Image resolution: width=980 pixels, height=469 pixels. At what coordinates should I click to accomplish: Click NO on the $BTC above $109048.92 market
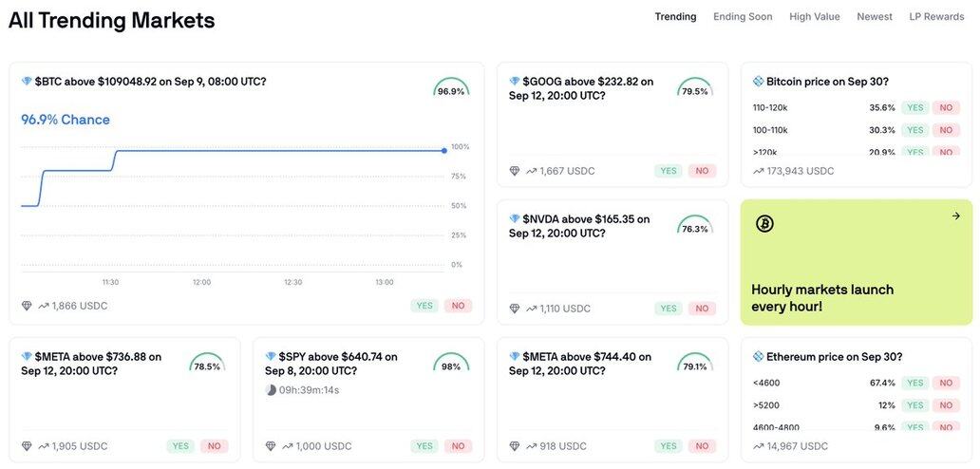[458, 306]
